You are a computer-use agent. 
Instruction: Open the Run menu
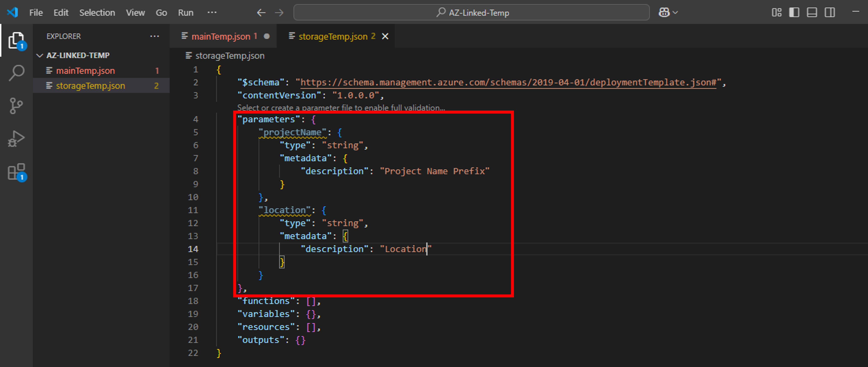tap(186, 13)
